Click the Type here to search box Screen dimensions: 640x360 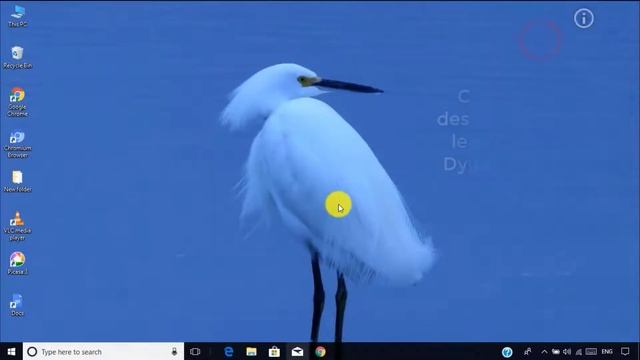pyautogui.click(x=103, y=351)
